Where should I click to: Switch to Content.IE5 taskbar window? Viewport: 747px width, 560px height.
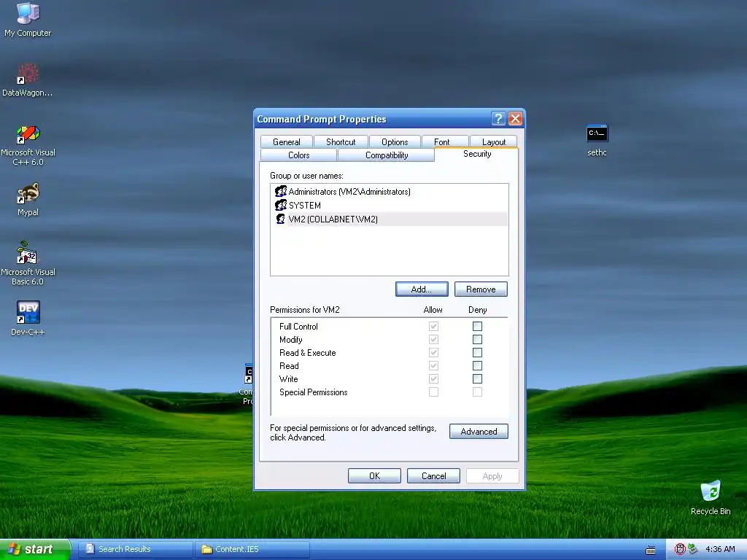252,549
